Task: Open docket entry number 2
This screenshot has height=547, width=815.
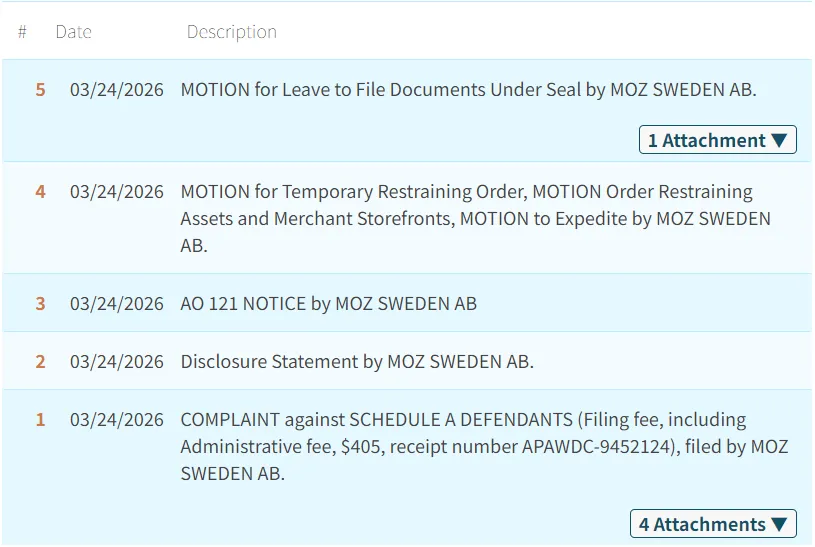Action: [x=40, y=361]
